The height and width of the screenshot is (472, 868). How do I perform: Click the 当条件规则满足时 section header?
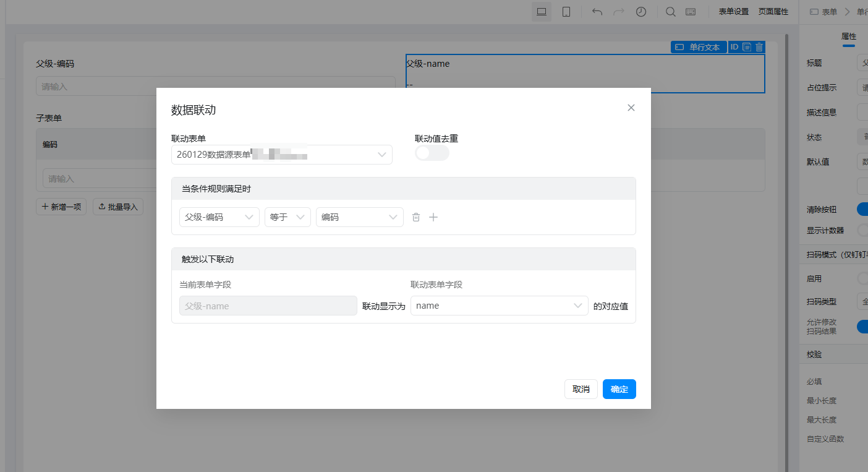pyautogui.click(x=404, y=189)
